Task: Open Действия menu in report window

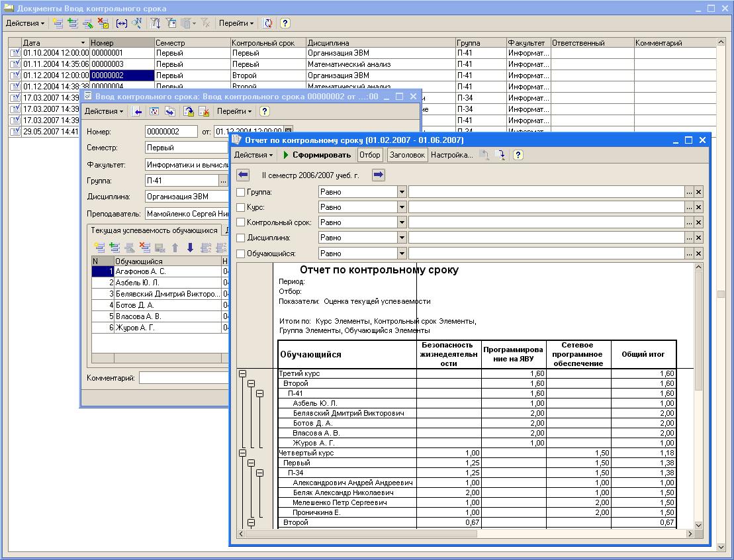Action: 253,155
